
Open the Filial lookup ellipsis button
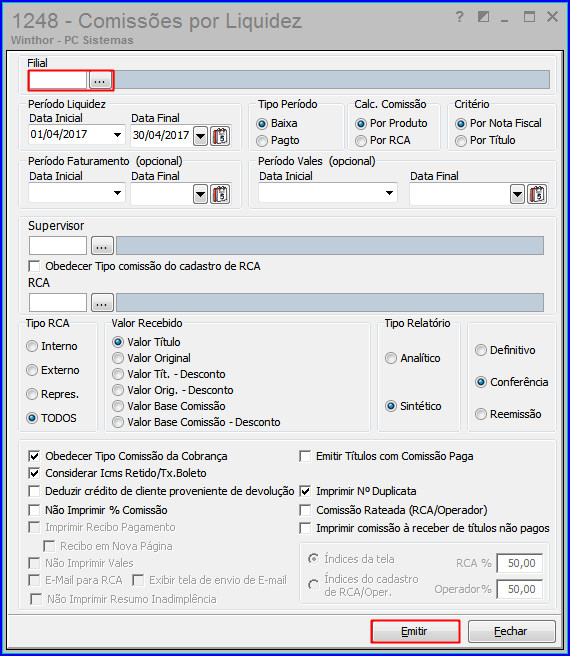100,80
